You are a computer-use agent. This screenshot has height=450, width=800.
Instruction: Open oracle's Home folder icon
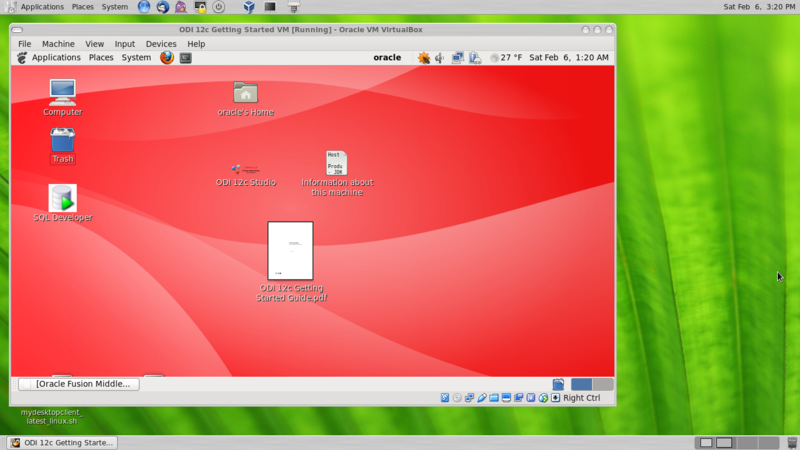[245, 98]
